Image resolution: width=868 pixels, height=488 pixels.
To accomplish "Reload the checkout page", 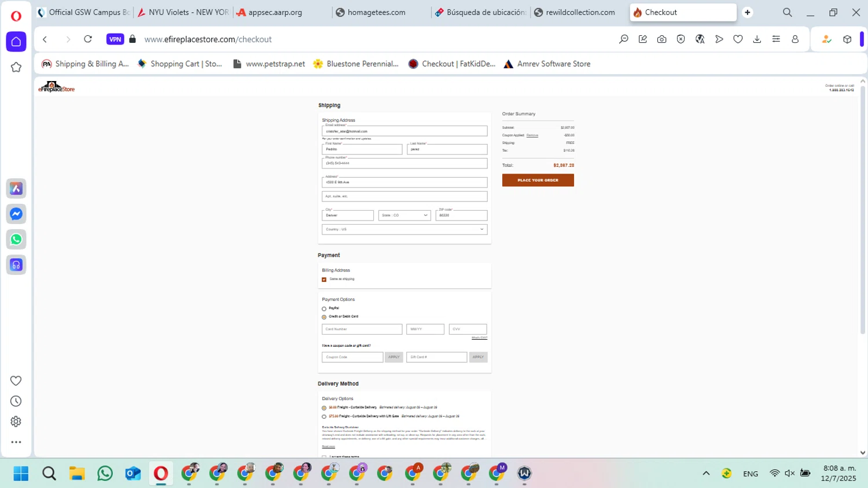I will pyautogui.click(x=88, y=39).
